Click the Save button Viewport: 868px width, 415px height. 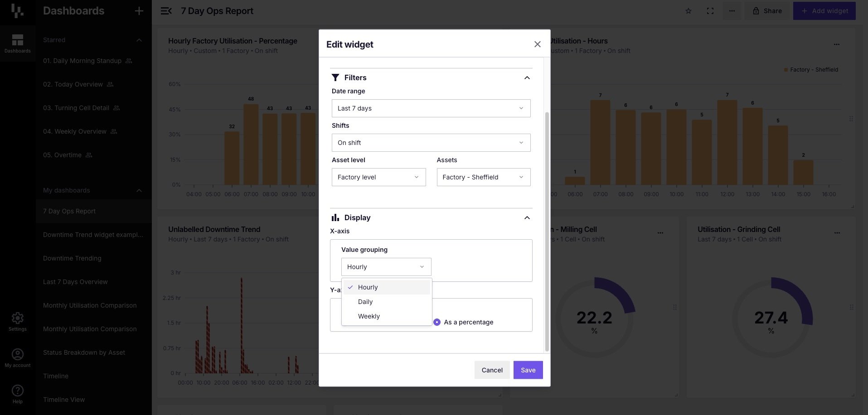[x=528, y=370]
